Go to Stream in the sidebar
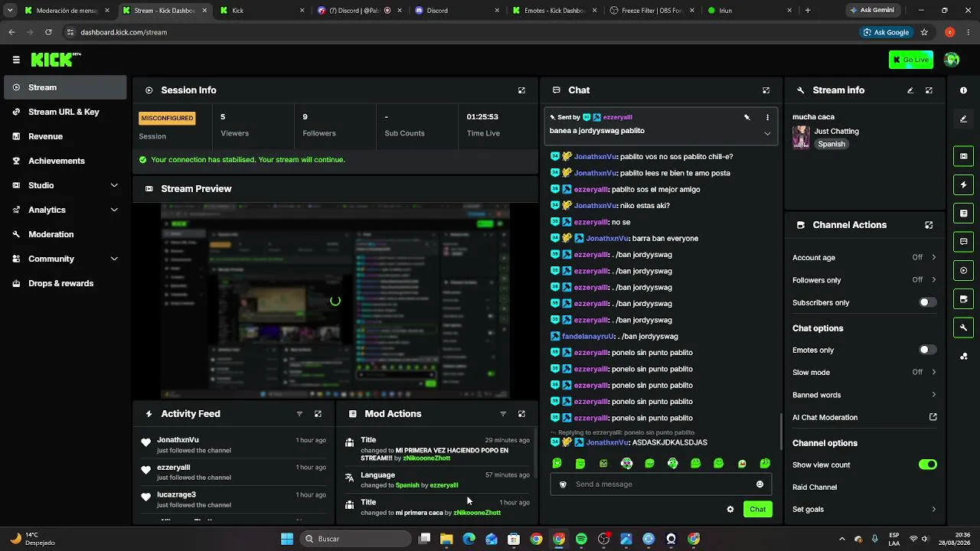 (x=65, y=87)
